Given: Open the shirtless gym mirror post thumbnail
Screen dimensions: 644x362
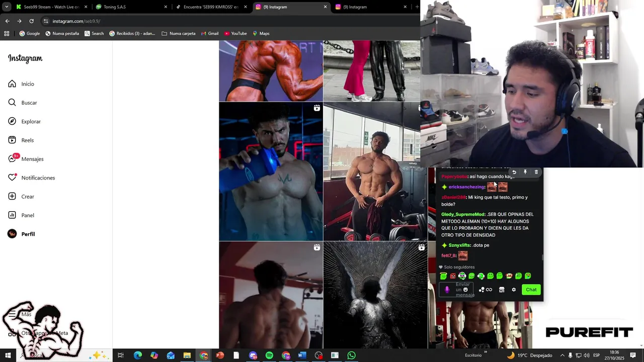Looking at the screenshot, I should 375,172.
